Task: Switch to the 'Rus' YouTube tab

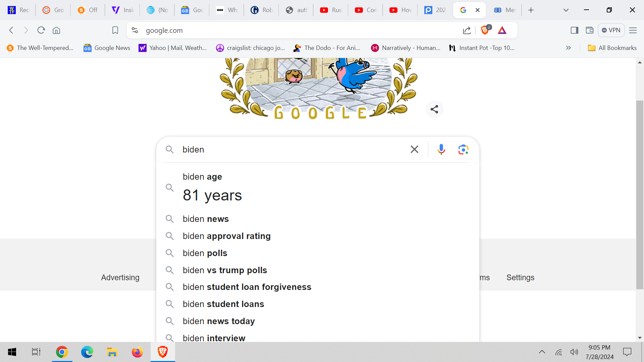Action: [x=331, y=10]
